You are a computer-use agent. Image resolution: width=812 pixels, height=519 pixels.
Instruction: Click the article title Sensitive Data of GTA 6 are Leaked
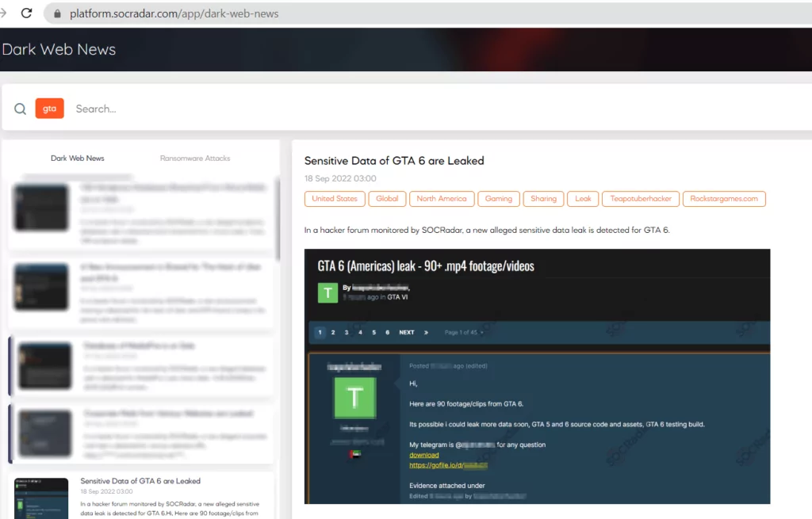click(394, 160)
